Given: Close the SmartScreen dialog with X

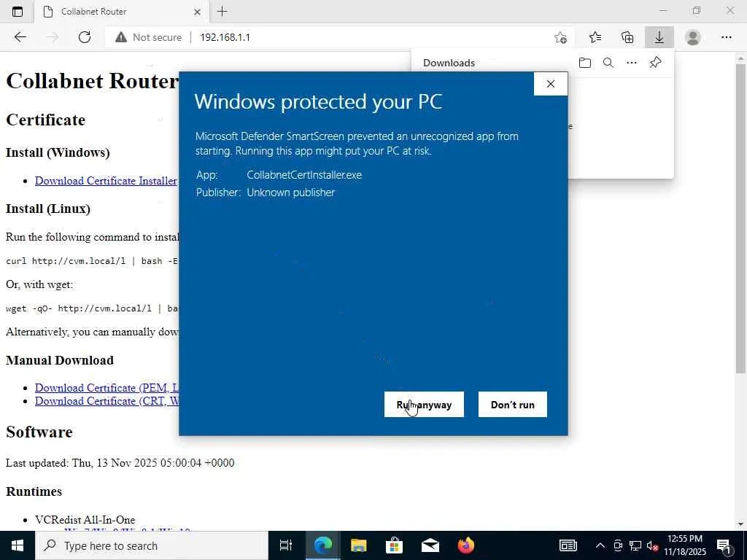Looking at the screenshot, I should (x=551, y=84).
